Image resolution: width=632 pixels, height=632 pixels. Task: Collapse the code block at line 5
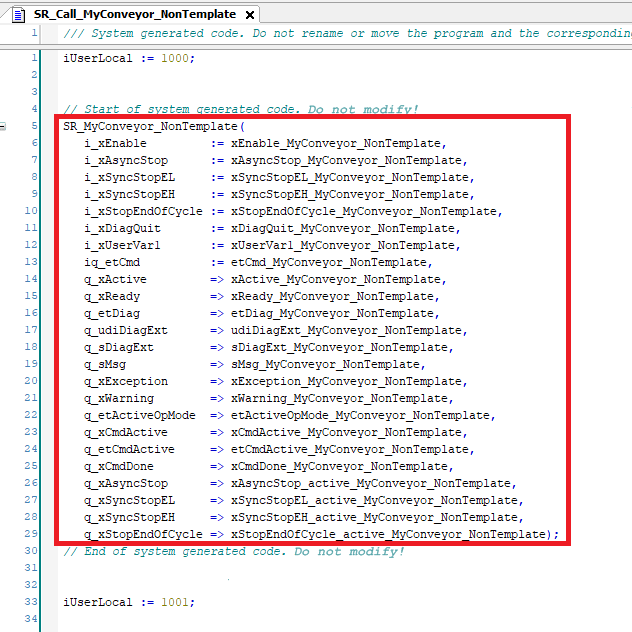pyautogui.click(x=4, y=127)
